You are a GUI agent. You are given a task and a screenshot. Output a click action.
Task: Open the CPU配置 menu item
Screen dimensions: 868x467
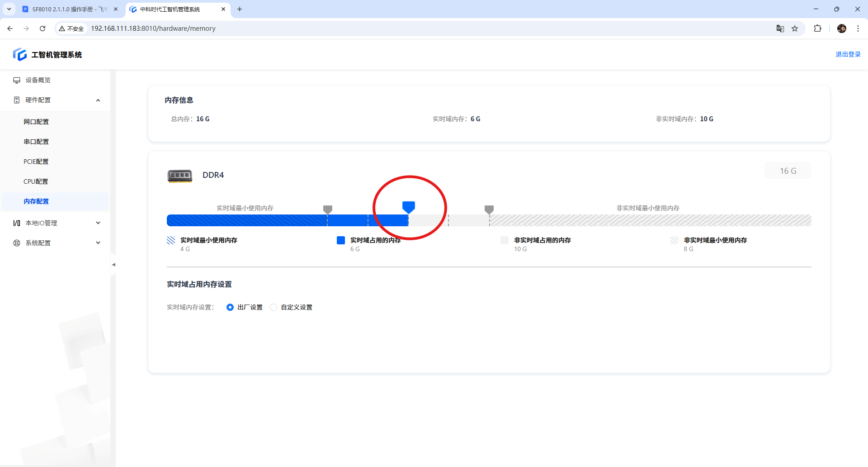click(x=36, y=181)
